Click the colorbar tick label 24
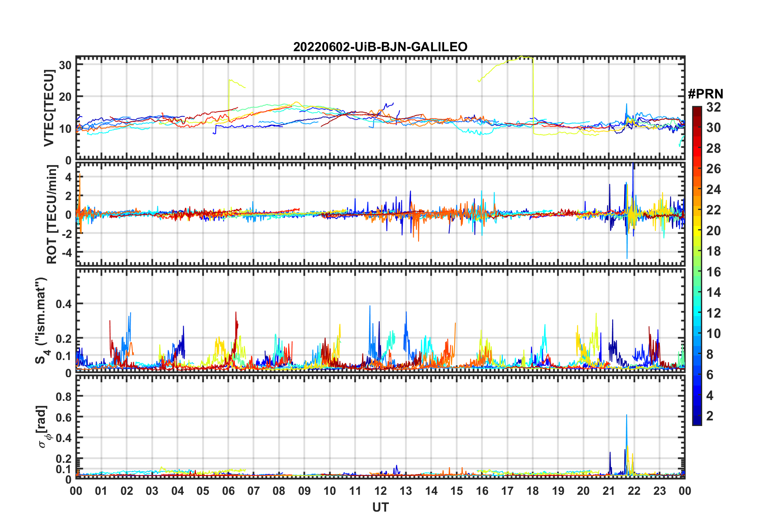This screenshot has width=761, height=532. coord(713,190)
